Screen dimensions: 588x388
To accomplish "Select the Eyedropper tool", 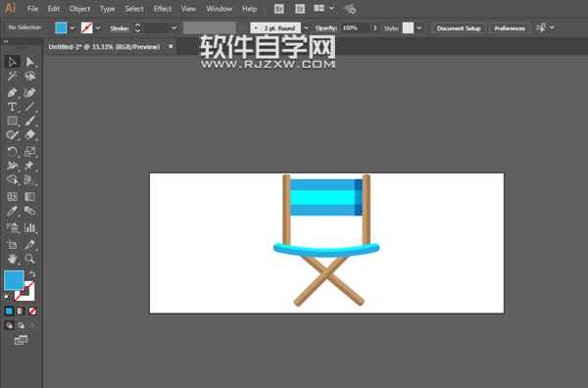I will (x=12, y=211).
